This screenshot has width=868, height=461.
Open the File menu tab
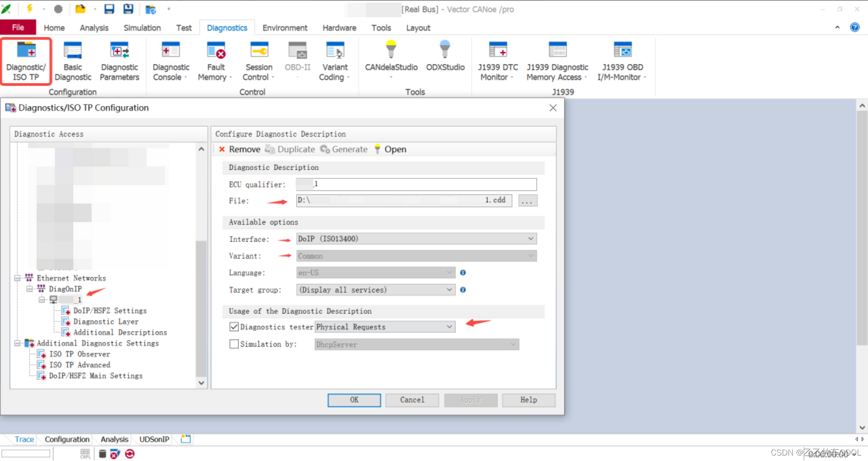pos(18,27)
